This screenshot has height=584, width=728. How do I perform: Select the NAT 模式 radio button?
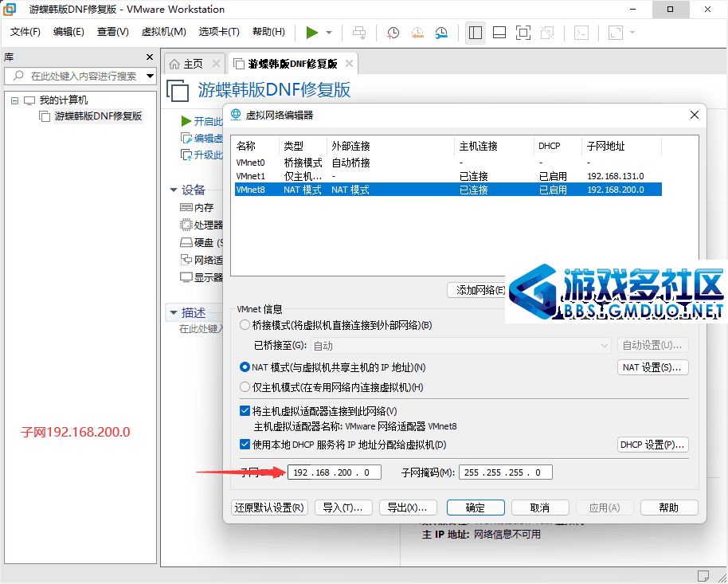click(245, 367)
